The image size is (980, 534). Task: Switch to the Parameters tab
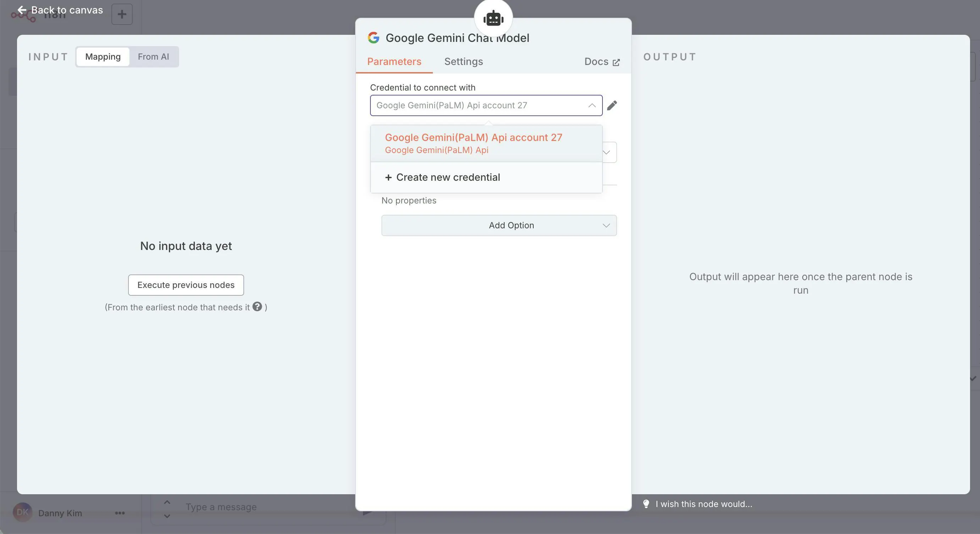[394, 62]
